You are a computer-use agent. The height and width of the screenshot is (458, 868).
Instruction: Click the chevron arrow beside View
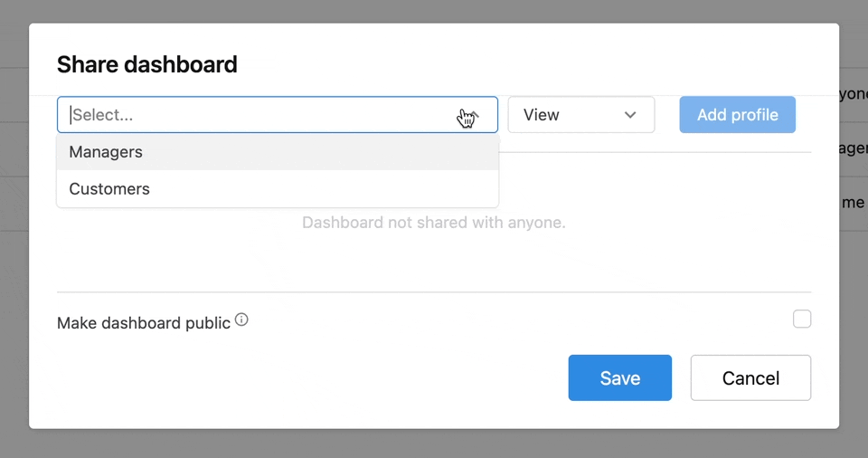pos(630,115)
